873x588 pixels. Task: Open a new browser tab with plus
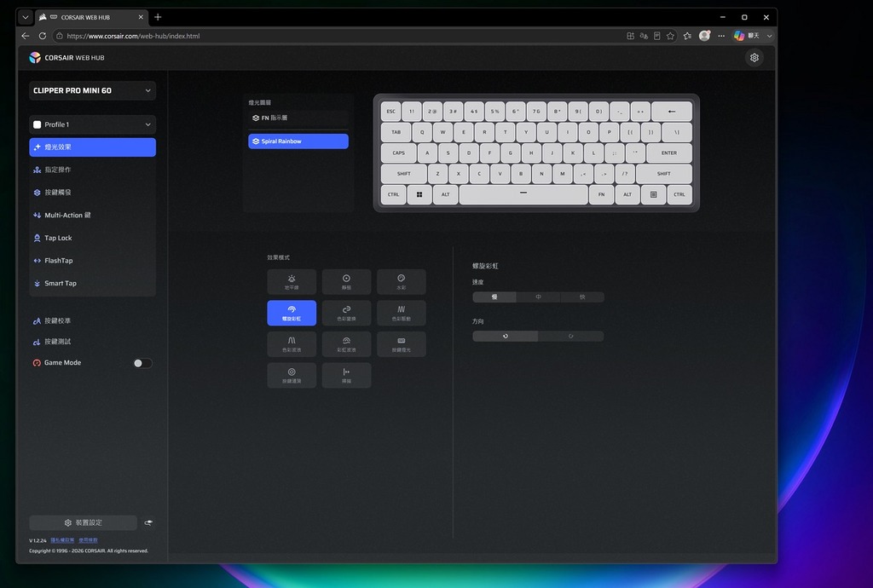[x=158, y=17]
